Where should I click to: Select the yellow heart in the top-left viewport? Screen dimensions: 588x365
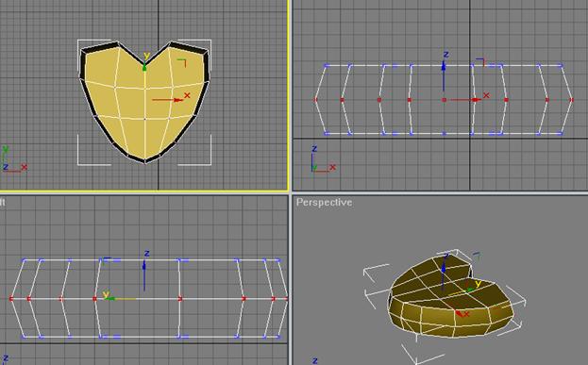pos(144,103)
